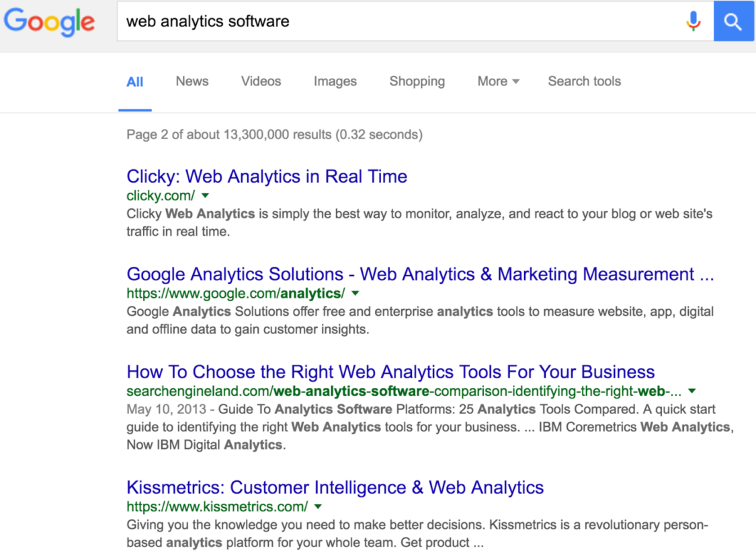This screenshot has width=756, height=551.
Task: Switch to the Images tab
Action: (335, 81)
